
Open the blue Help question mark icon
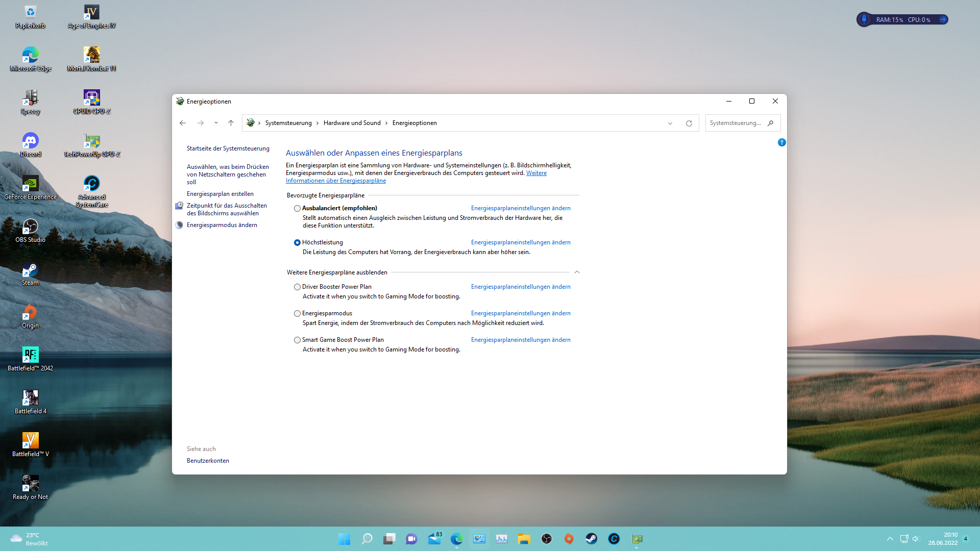point(781,142)
